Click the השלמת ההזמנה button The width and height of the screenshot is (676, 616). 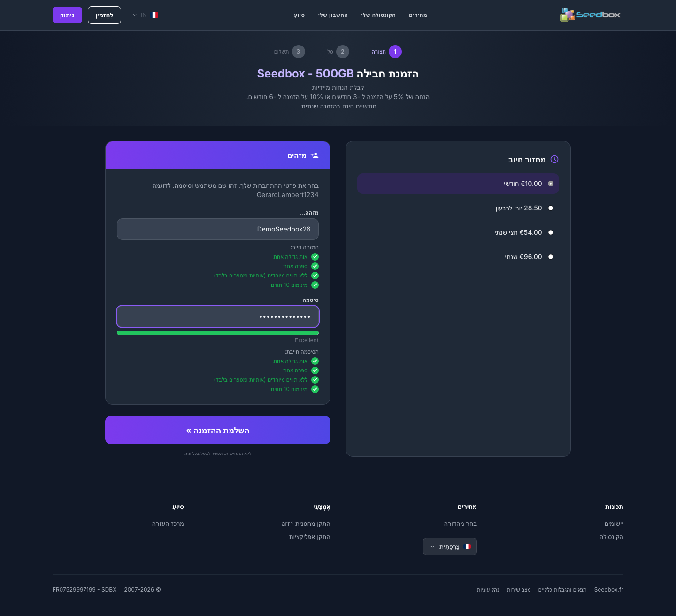(x=218, y=430)
